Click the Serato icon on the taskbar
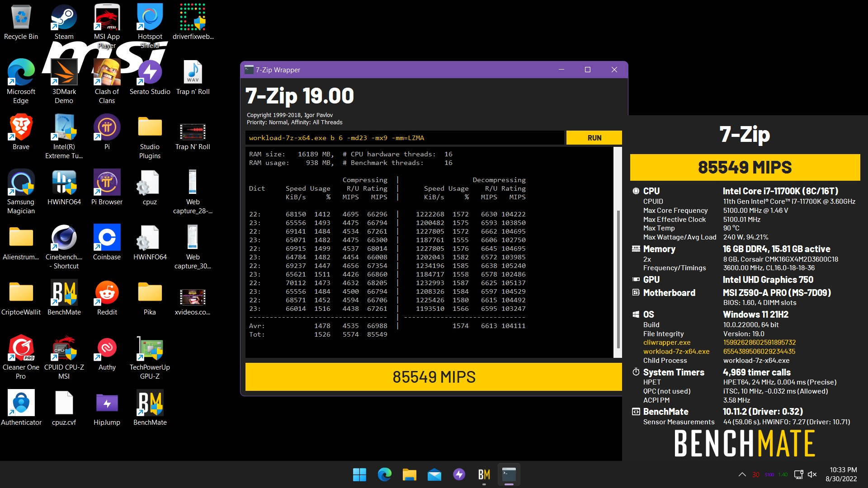 pyautogui.click(x=459, y=474)
